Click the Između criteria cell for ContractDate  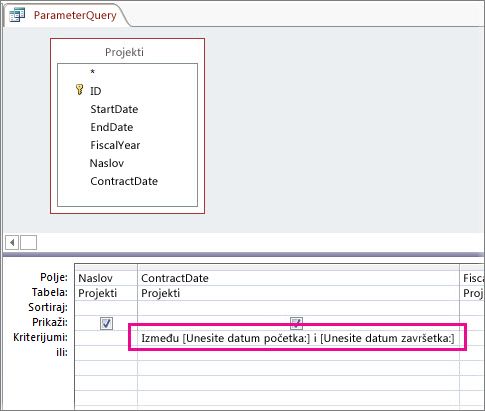[x=298, y=338]
